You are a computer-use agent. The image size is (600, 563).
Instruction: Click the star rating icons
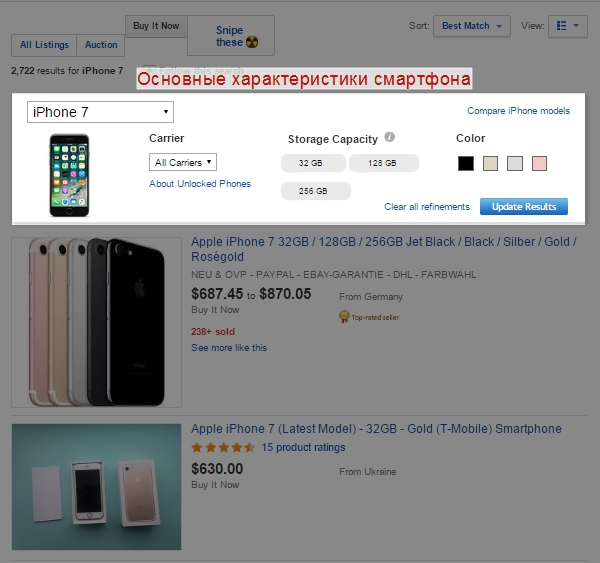pos(222,448)
